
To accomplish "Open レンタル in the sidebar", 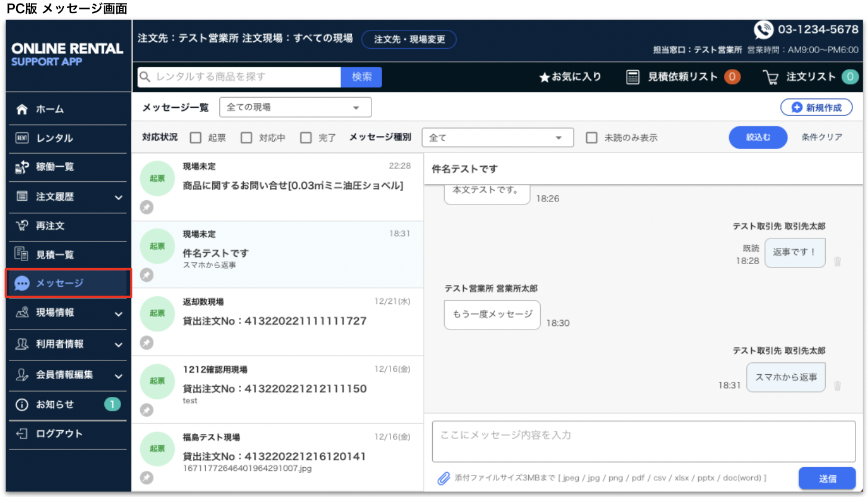I will pos(69,138).
